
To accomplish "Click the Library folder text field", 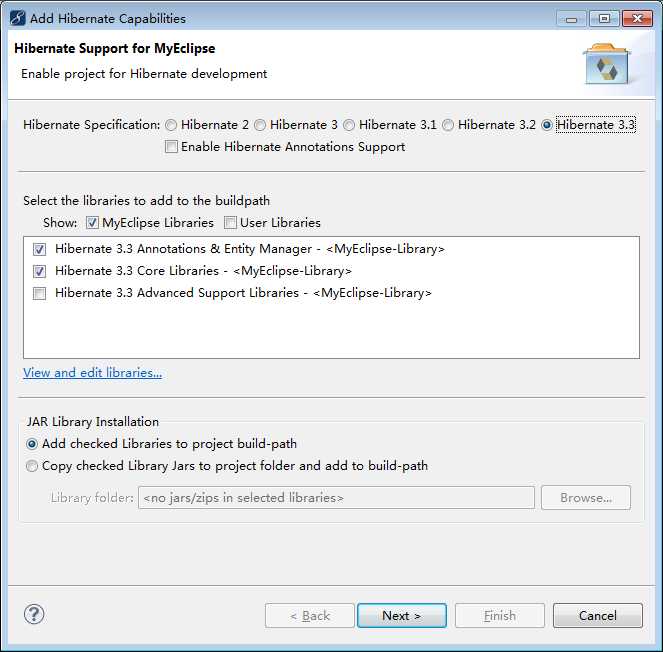I will pyautogui.click(x=336, y=498).
